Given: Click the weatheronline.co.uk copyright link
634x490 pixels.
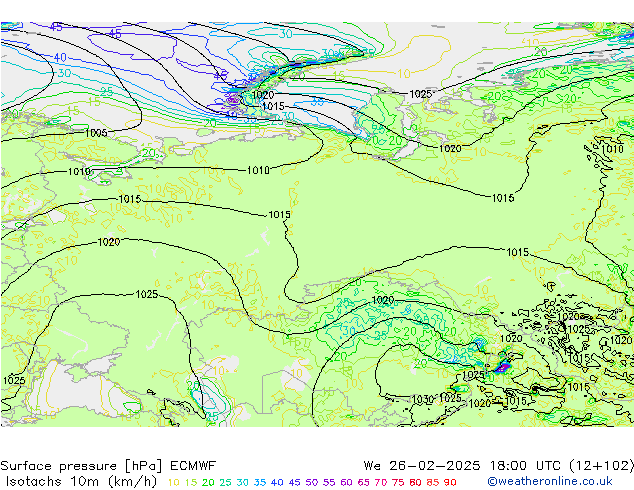Looking at the screenshot, I should click(x=549, y=482).
